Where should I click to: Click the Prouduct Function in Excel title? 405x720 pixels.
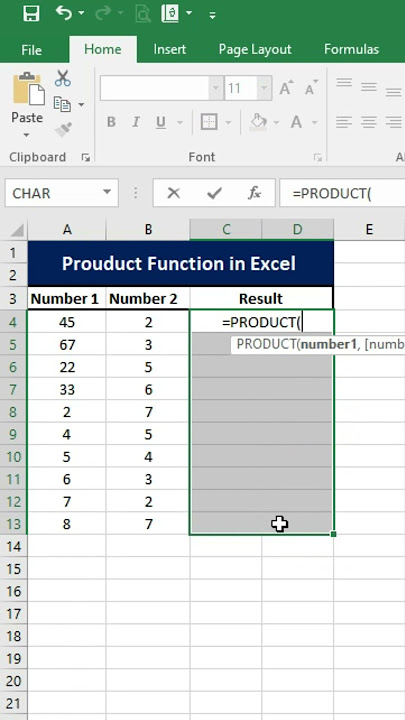coord(179,264)
